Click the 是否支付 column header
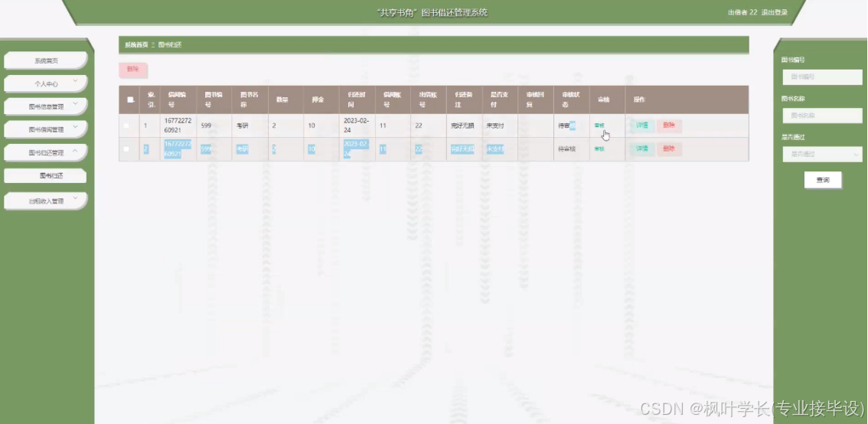This screenshot has height=424, width=868. (x=500, y=99)
